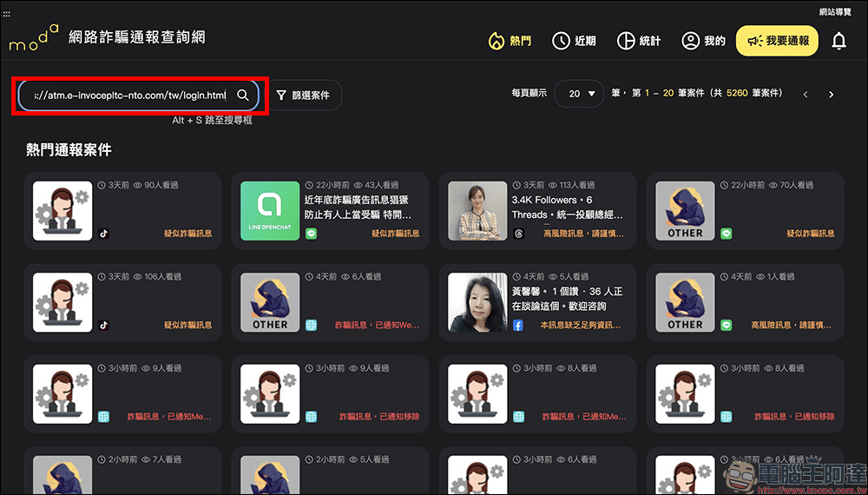Click 疑似詐騙訊息 label on 90人看過 card

pyautogui.click(x=187, y=234)
